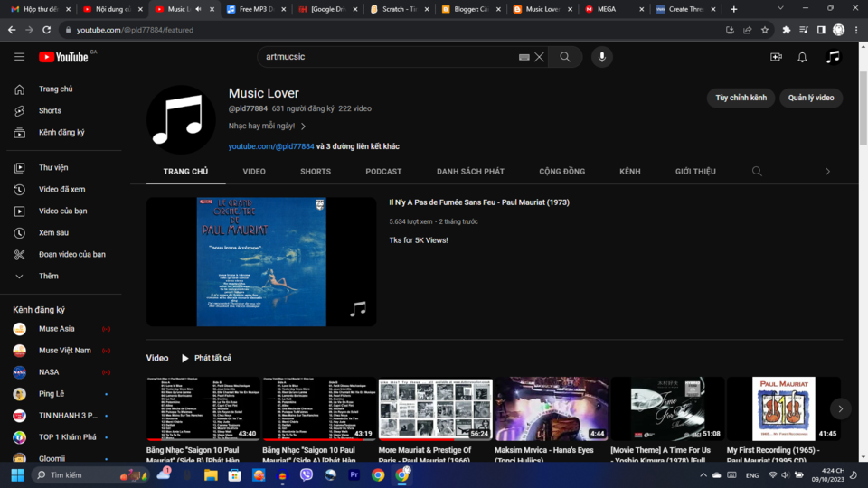Switch to the CỘNG ĐỒNG tab
This screenshot has height=488, width=868.
click(561, 172)
